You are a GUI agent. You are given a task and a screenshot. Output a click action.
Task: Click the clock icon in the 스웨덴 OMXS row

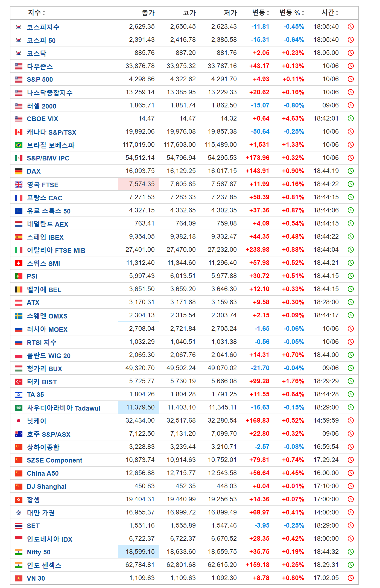[351, 315]
